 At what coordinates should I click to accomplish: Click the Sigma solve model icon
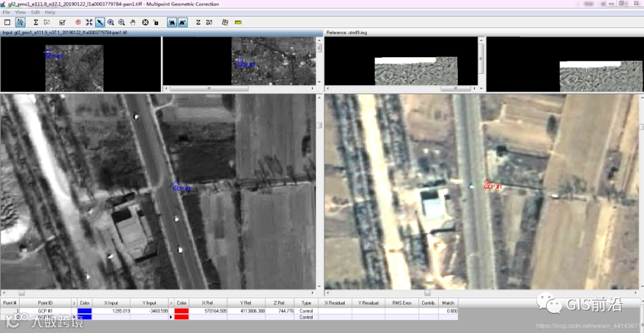(x=36, y=22)
